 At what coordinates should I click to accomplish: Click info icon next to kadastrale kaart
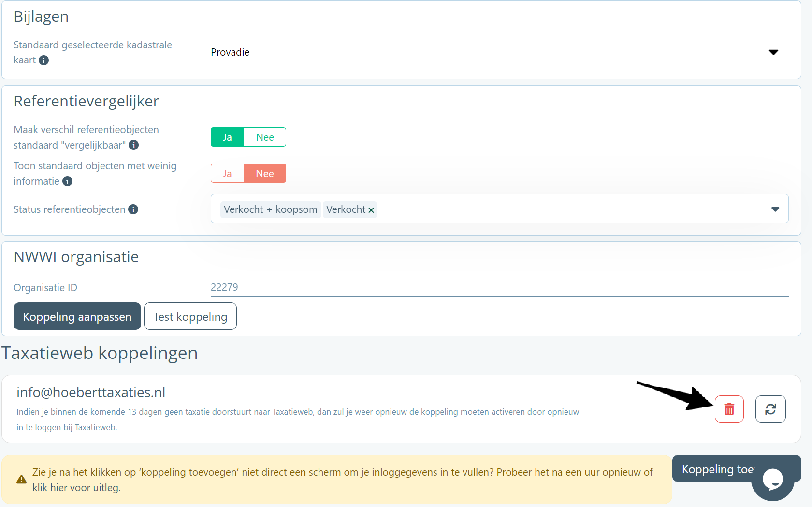(43, 60)
